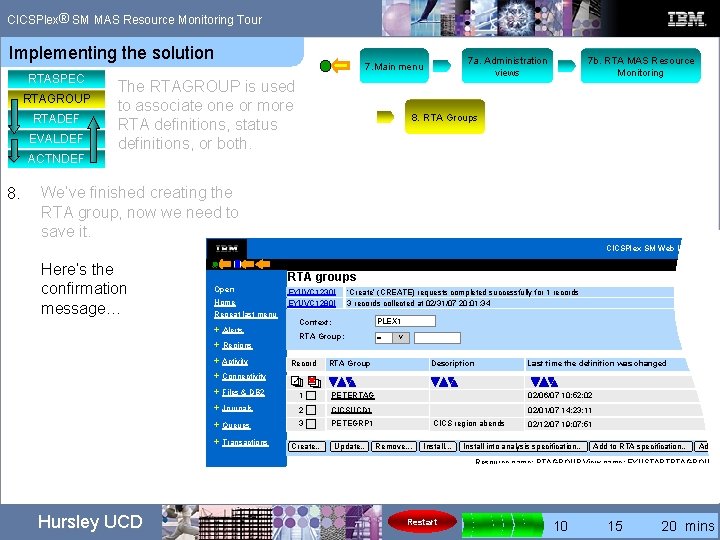The image size is (720, 540).
Task: Expand the Journals menu with its plus sign
Action: (x=217, y=408)
